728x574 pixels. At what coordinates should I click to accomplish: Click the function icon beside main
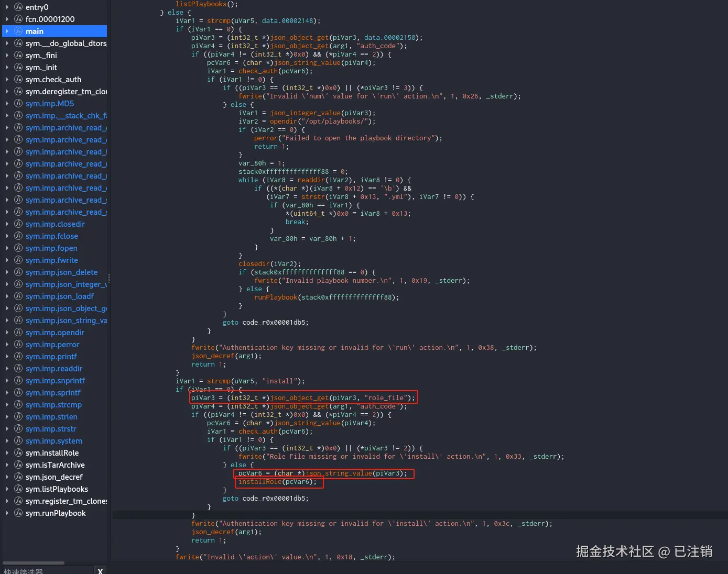click(x=18, y=31)
